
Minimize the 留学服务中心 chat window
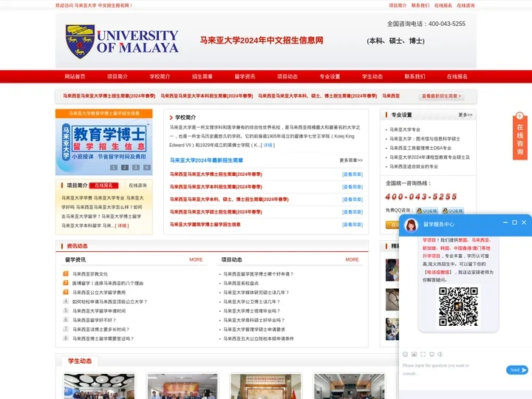505,222
